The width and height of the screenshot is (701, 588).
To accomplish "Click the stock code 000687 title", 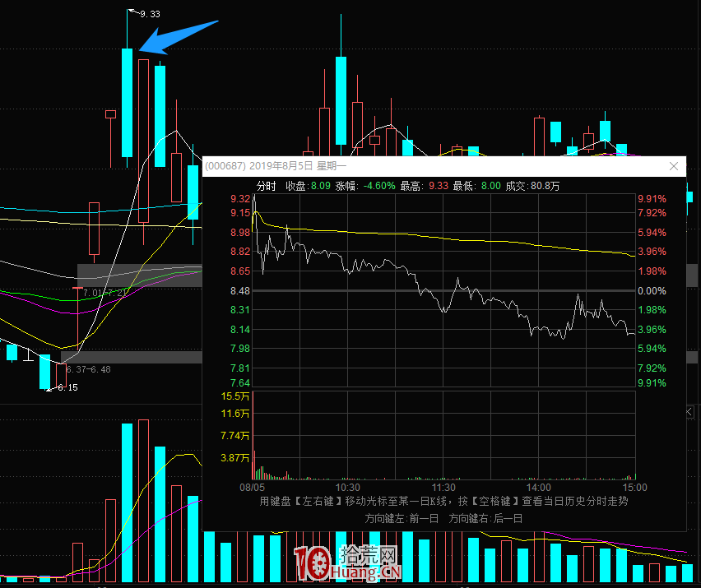I will click(225, 166).
